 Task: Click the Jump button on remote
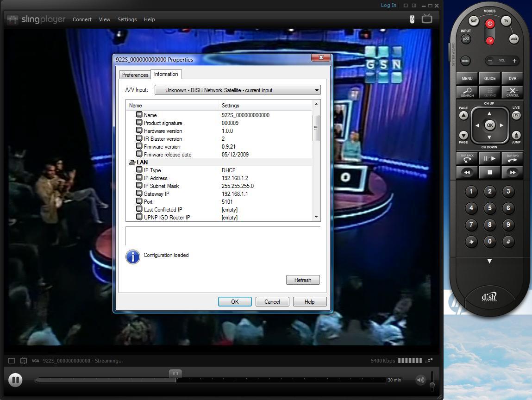click(x=516, y=135)
